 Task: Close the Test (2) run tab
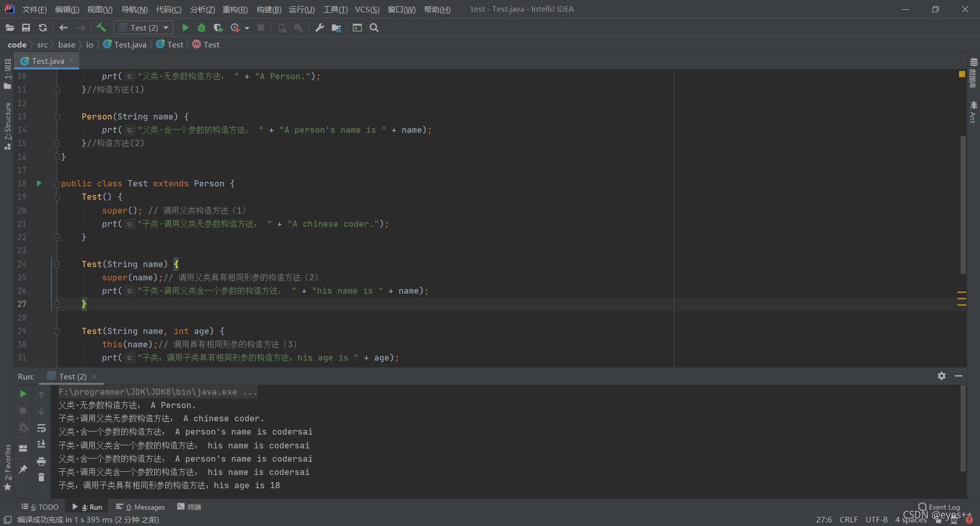click(x=94, y=377)
